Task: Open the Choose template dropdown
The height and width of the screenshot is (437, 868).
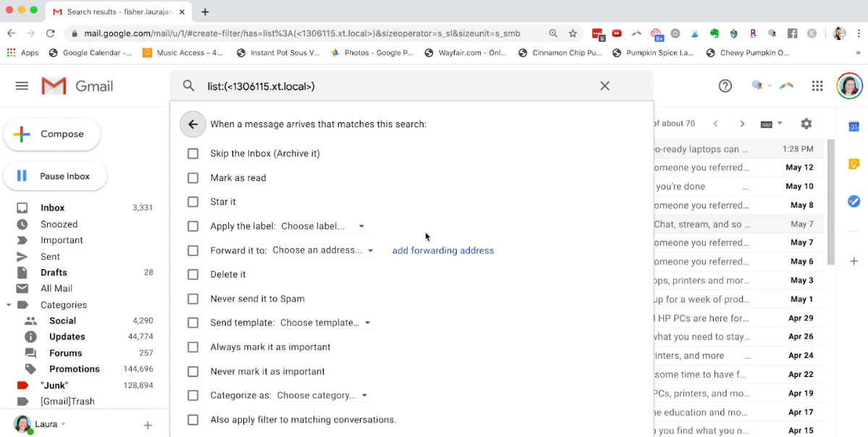Action: tap(325, 323)
